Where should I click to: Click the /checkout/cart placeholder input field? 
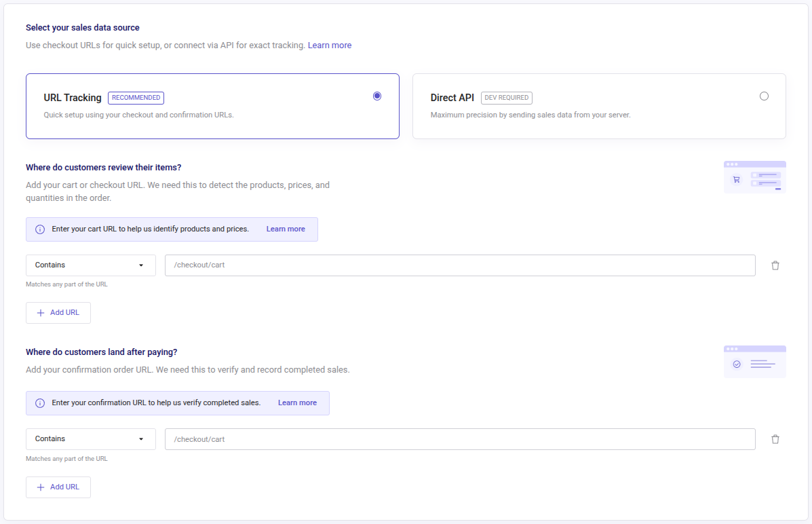pyautogui.click(x=460, y=265)
